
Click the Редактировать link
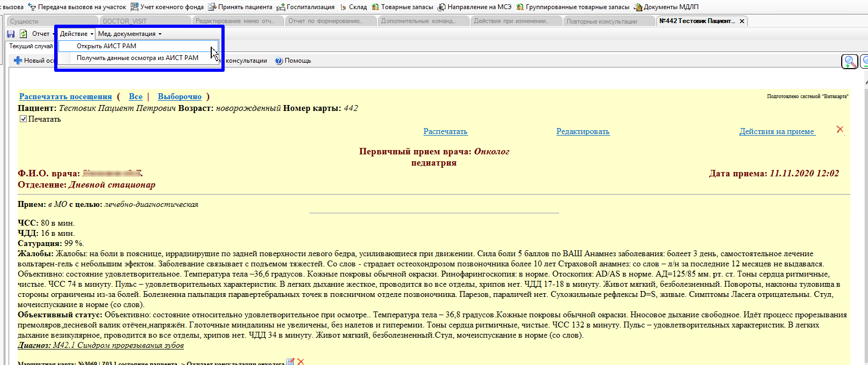coord(583,131)
